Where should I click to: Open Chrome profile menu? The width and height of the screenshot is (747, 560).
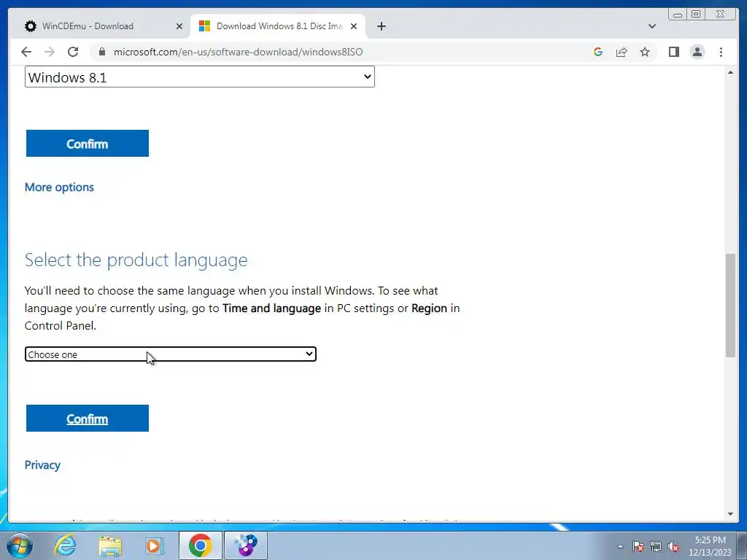697,52
